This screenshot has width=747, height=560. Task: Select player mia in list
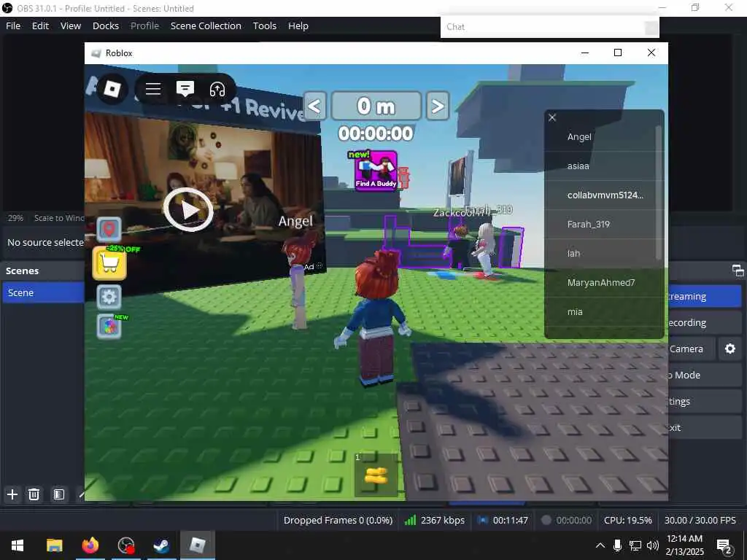pos(600,312)
